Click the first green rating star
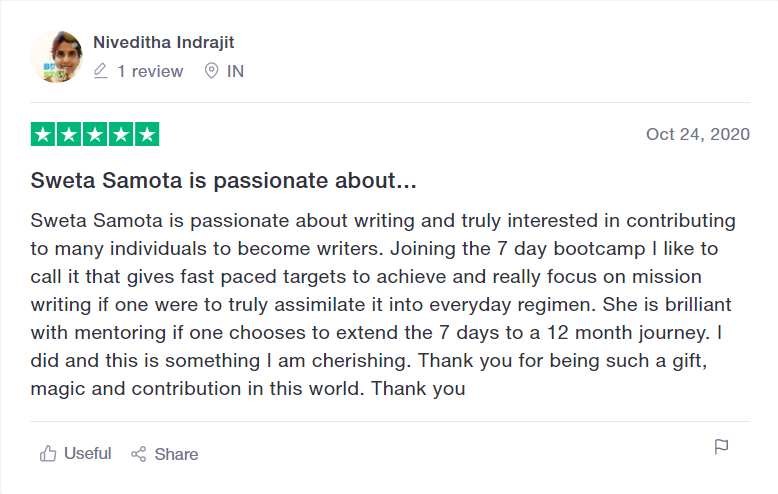Viewport: 778px width, 494px height. tap(44, 134)
